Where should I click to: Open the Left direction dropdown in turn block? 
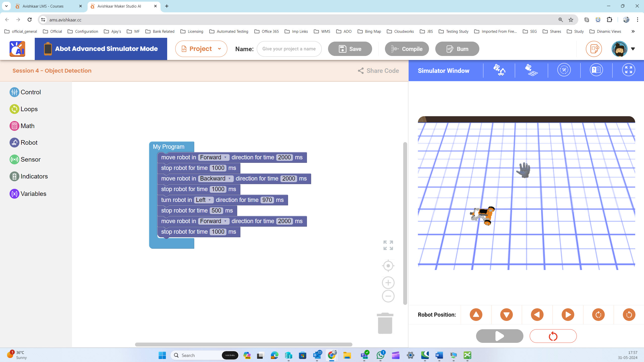(210, 200)
